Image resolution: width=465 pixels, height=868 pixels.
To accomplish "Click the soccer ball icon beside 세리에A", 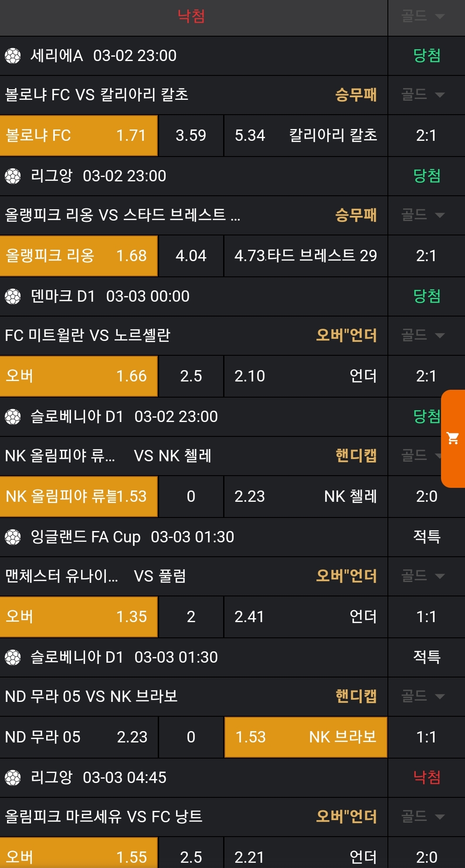I will click(13, 56).
